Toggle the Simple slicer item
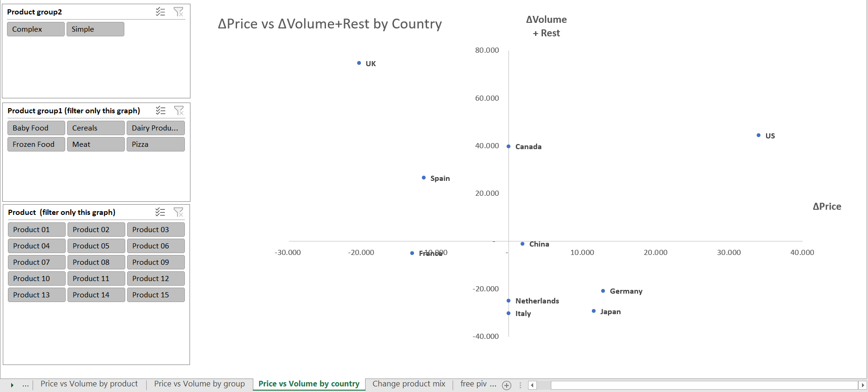 tap(95, 29)
